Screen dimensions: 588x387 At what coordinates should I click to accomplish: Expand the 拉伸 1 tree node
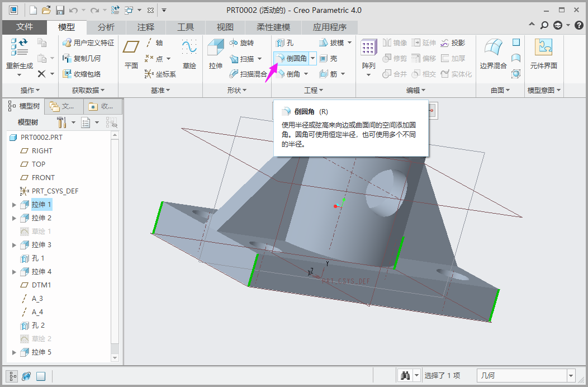pyautogui.click(x=14, y=205)
